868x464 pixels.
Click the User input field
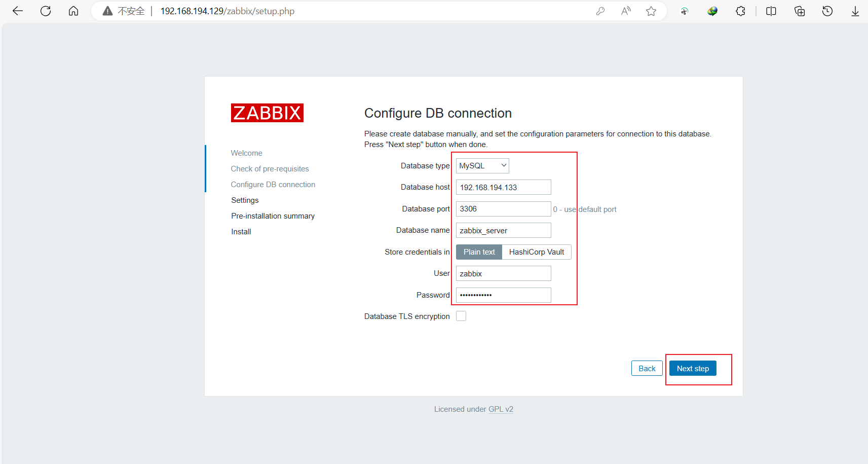pos(504,273)
